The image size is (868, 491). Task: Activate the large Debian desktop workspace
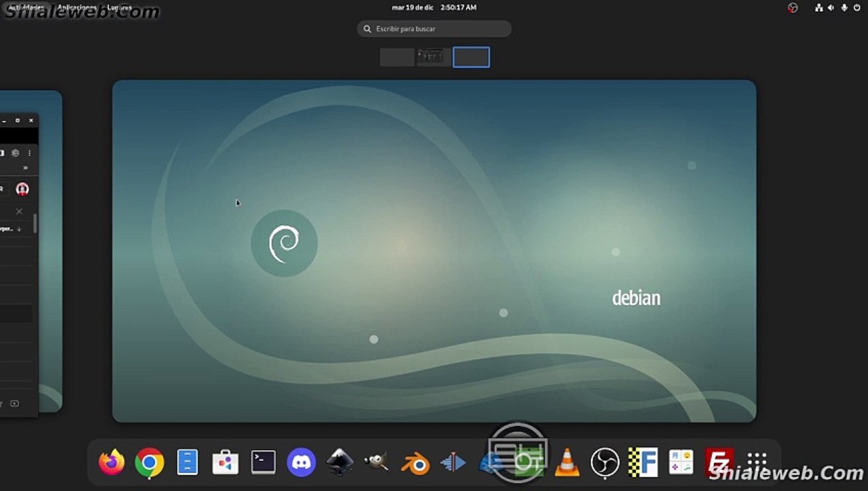pyautogui.click(x=434, y=251)
